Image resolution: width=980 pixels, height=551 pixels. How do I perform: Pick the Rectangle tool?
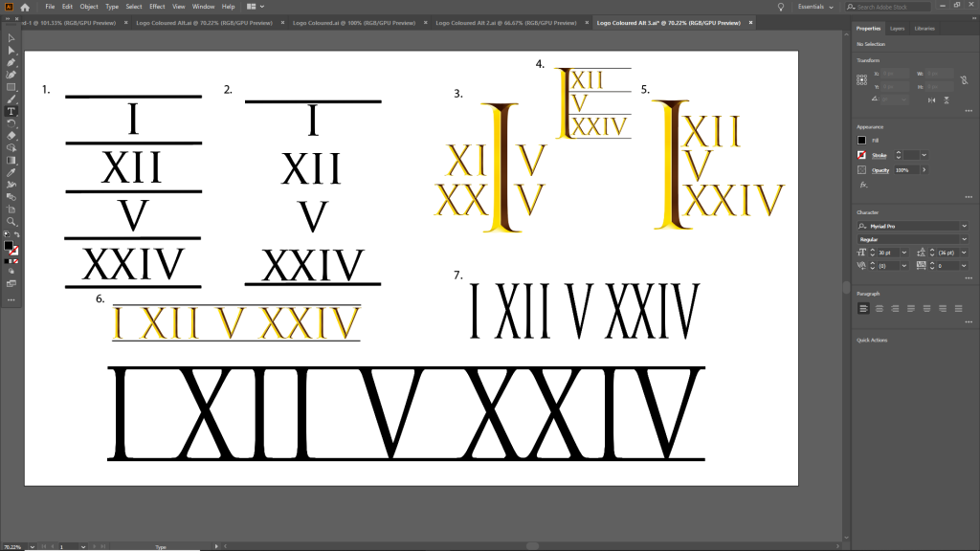click(11, 87)
